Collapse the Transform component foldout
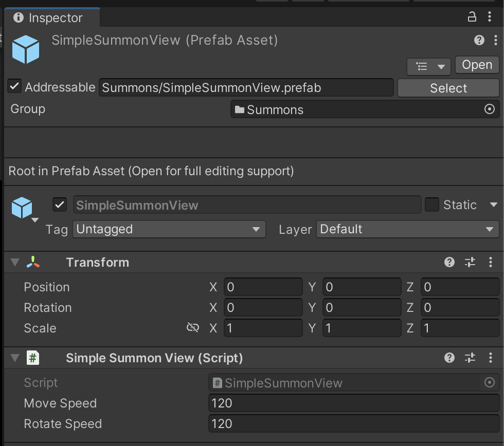This screenshot has height=446, width=504. (14, 263)
